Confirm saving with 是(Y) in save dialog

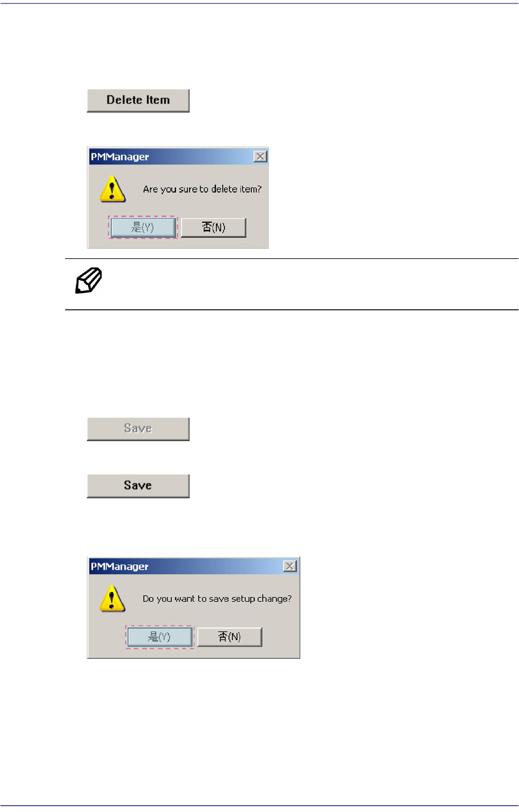point(160,637)
